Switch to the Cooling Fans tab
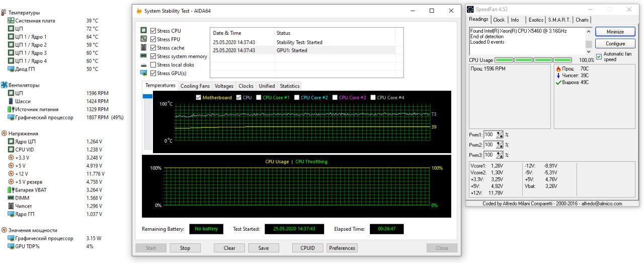 tap(195, 86)
